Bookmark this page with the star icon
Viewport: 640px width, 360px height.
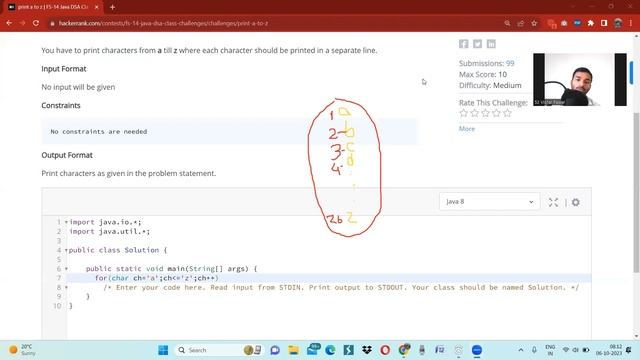tap(534, 23)
